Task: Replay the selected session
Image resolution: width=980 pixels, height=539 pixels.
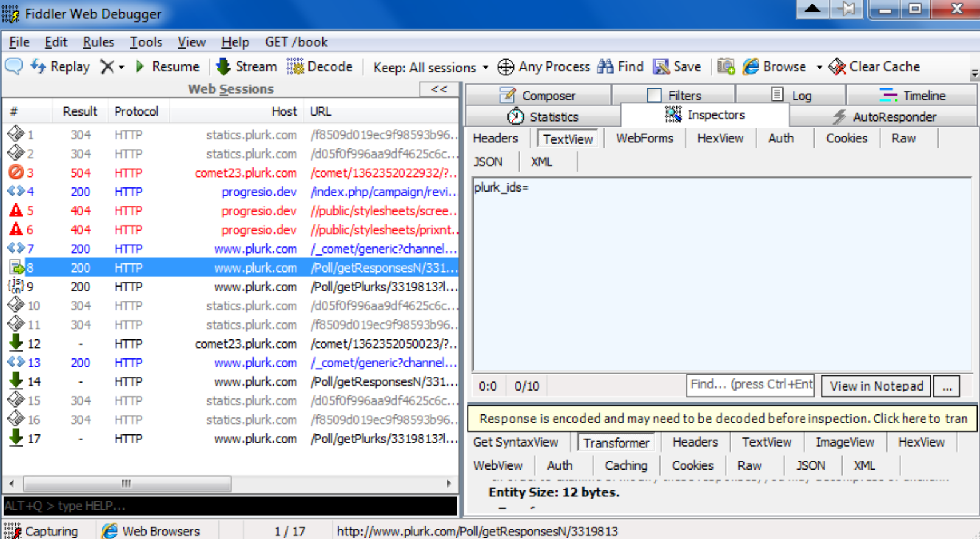Action: tap(60, 66)
